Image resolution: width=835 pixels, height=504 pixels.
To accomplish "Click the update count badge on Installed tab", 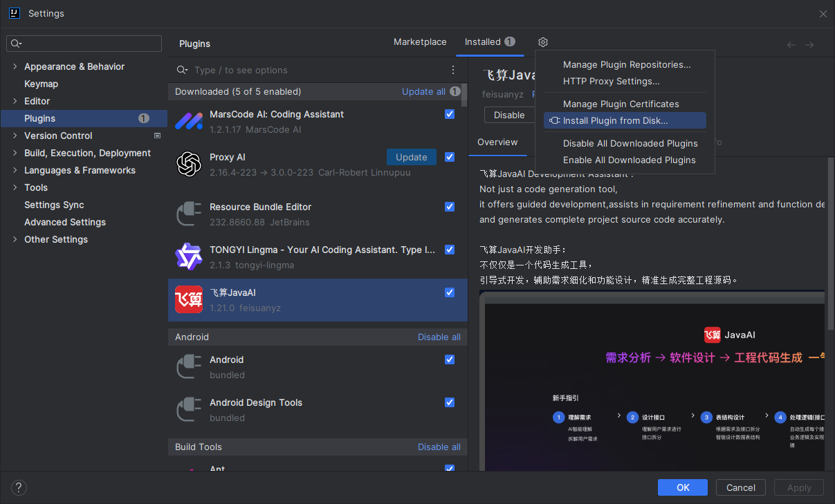I will click(x=510, y=41).
